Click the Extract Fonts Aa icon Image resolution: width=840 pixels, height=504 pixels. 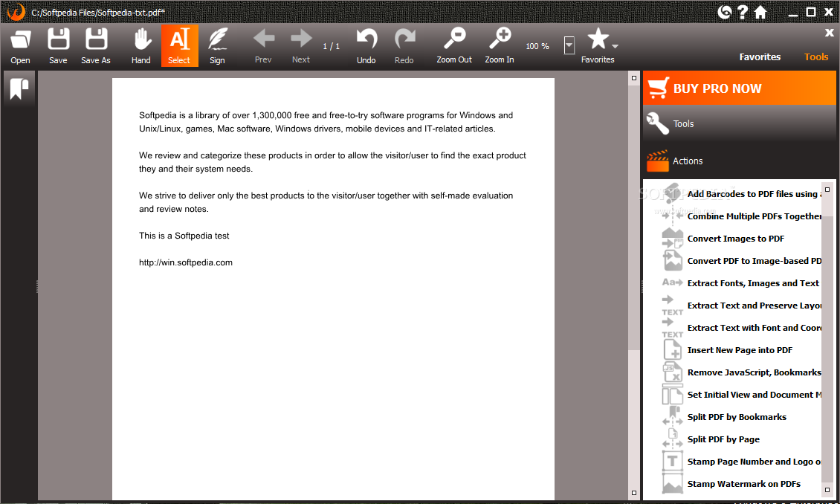[x=672, y=282]
